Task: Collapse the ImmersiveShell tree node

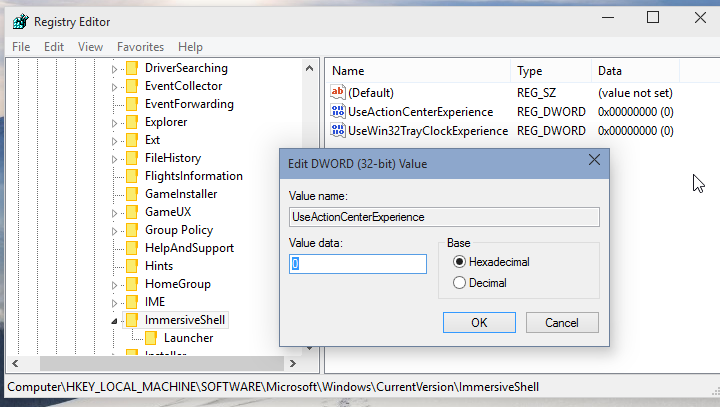Action: [x=114, y=322]
